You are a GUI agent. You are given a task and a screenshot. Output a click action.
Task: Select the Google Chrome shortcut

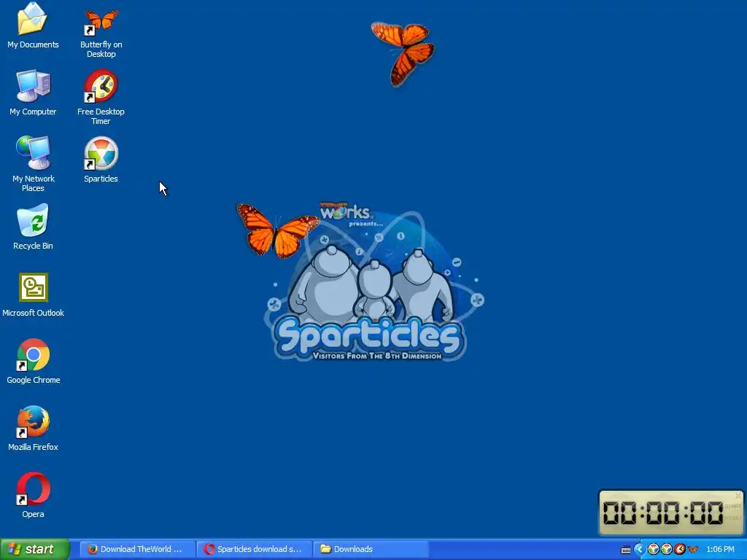pos(33,361)
